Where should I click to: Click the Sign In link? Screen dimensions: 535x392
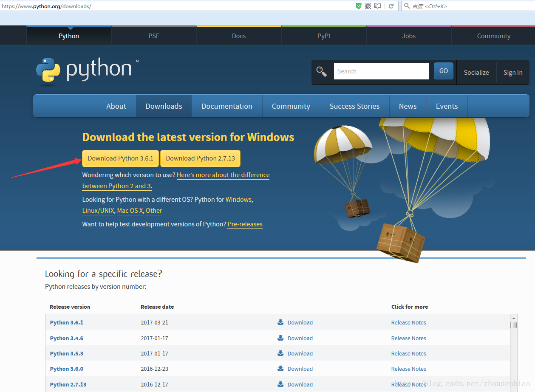[x=513, y=73]
